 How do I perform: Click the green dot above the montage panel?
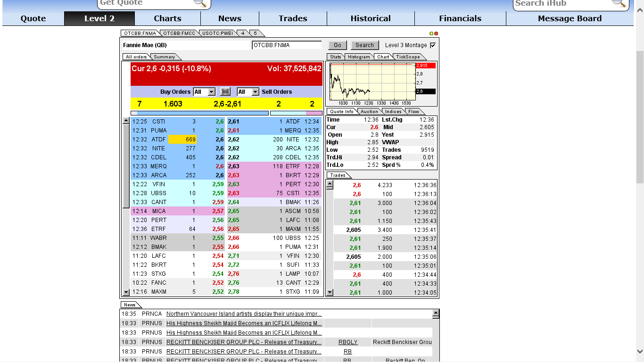pyautogui.click(x=431, y=33)
